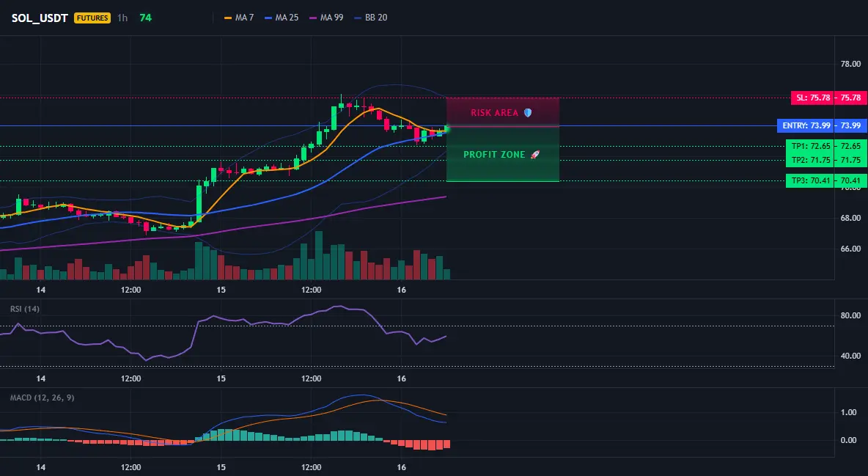The height and width of the screenshot is (476, 868).
Task: Toggle the MA 7 legend item
Action: 239,18
